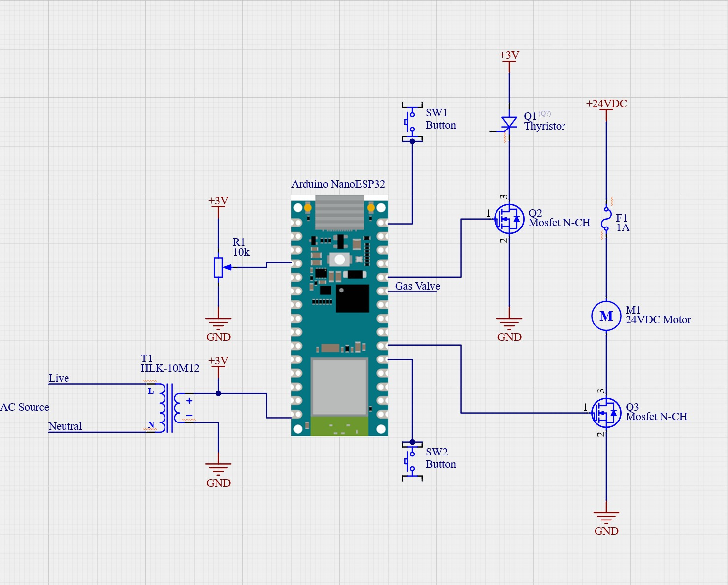Click the Arduino NanoESP32 title text
The width and height of the screenshot is (728, 585).
click(x=338, y=184)
